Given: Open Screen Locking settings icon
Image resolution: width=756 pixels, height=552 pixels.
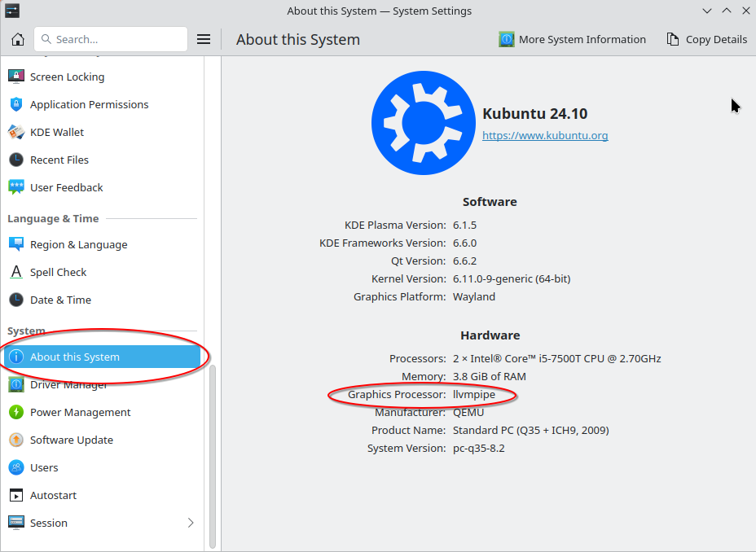Looking at the screenshot, I should point(16,77).
